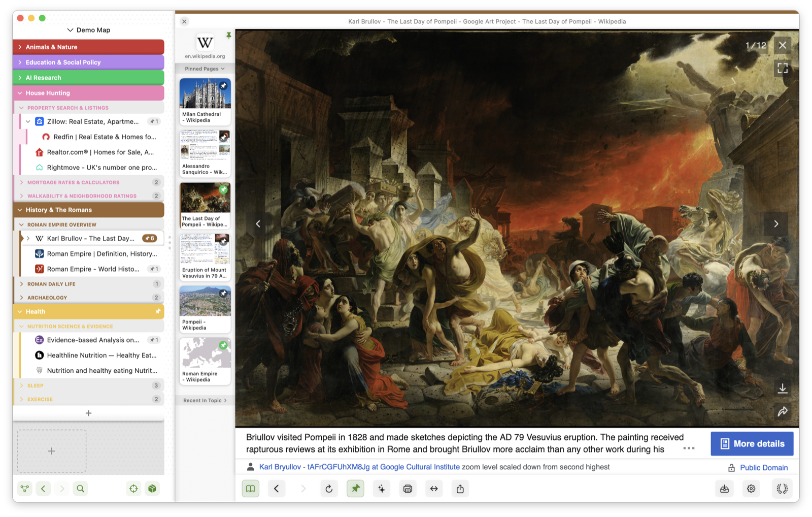Expand Education & Social Policy topic
Viewport: 812px width, 517px height.
click(20, 62)
